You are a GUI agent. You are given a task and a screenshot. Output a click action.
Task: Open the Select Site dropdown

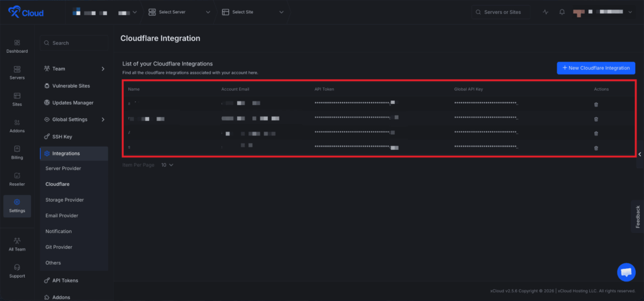coord(253,13)
